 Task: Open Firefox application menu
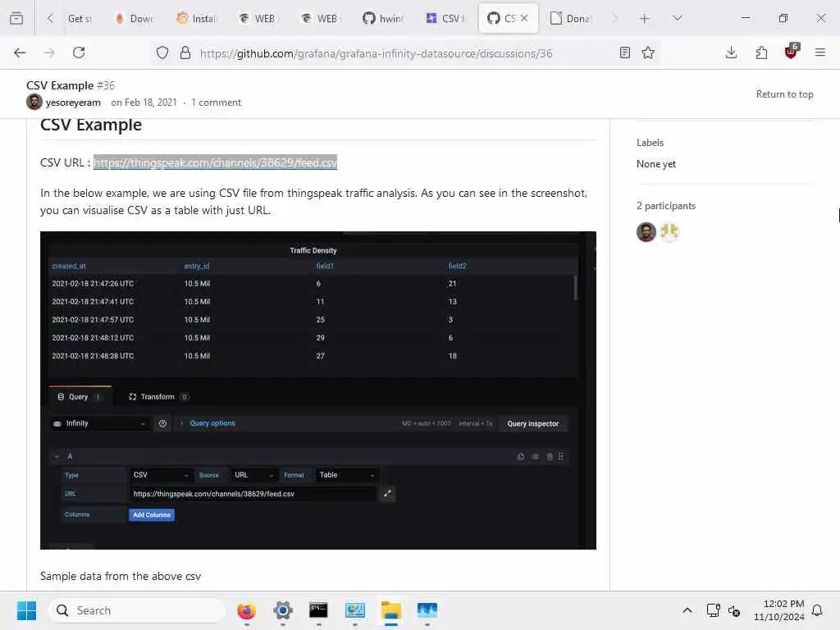820,52
